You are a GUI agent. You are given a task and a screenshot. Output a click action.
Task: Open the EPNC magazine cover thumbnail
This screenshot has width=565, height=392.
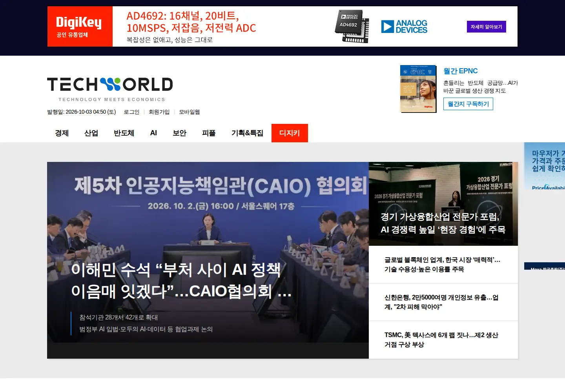[x=418, y=89]
